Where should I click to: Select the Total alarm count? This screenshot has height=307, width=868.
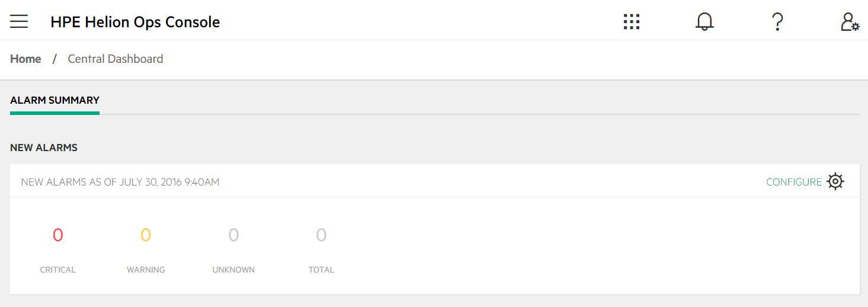321,235
